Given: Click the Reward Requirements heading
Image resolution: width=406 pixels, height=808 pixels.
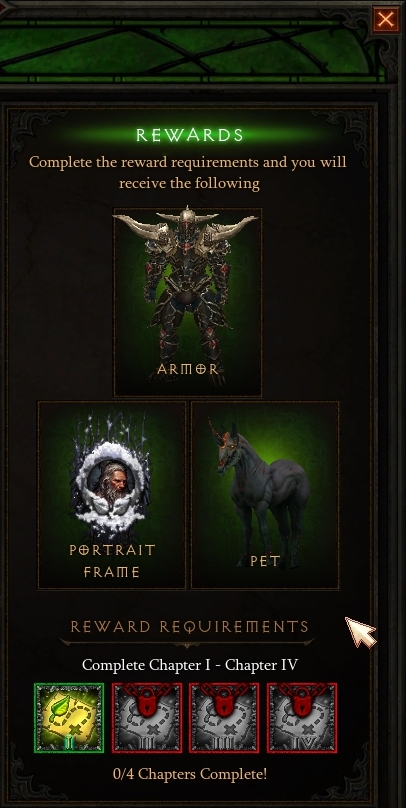Looking at the screenshot, I should click(x=189, y=627).
